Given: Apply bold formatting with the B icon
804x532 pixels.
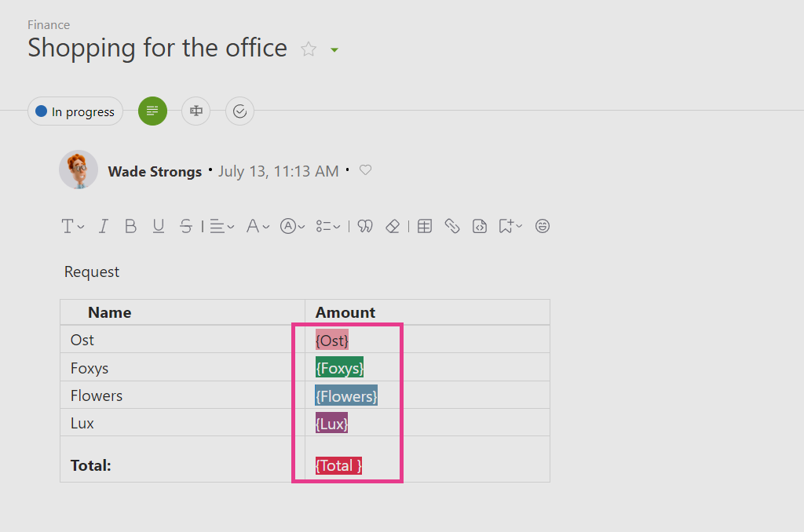Looking at the screenshot, I should click(x=131, y=226).
